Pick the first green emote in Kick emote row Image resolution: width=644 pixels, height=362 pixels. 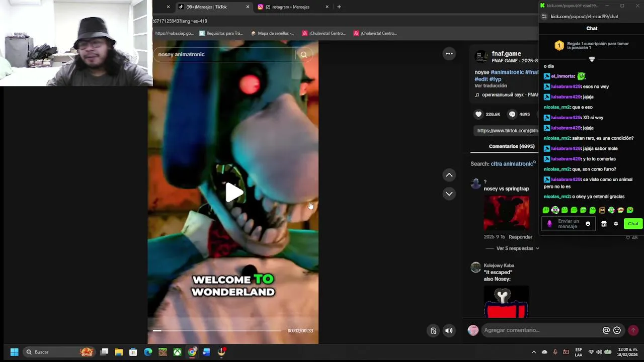(546, 210)
